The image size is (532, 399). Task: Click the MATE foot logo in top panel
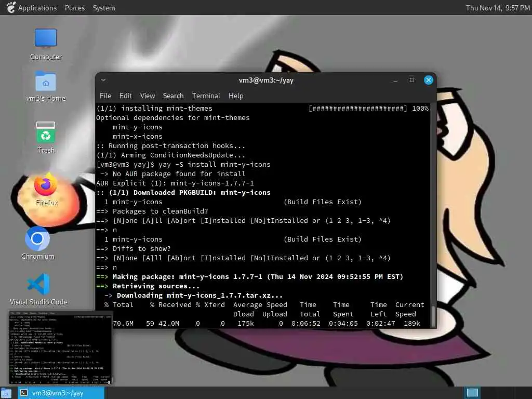point(11,7)
